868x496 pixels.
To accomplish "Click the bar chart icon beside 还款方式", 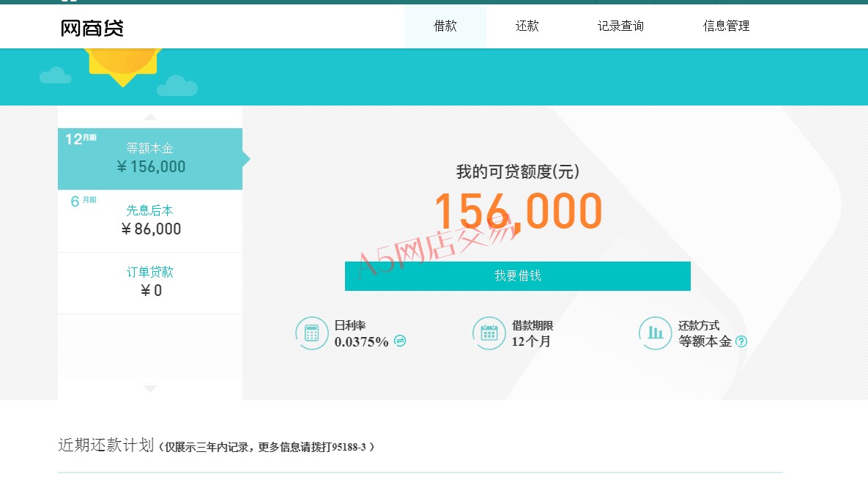I will pos(656,333).
